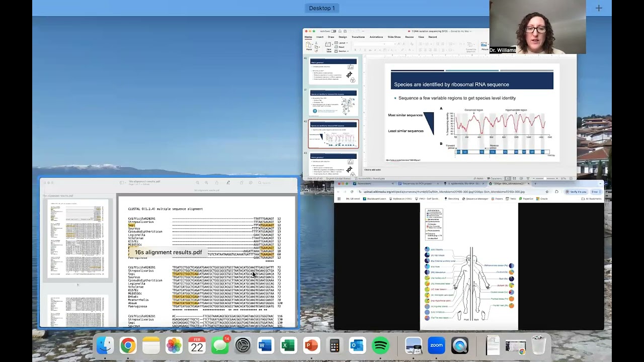Viewport: 644px width, 362px height.
Task: Reload the page in Chrome window
Action: 352,192
